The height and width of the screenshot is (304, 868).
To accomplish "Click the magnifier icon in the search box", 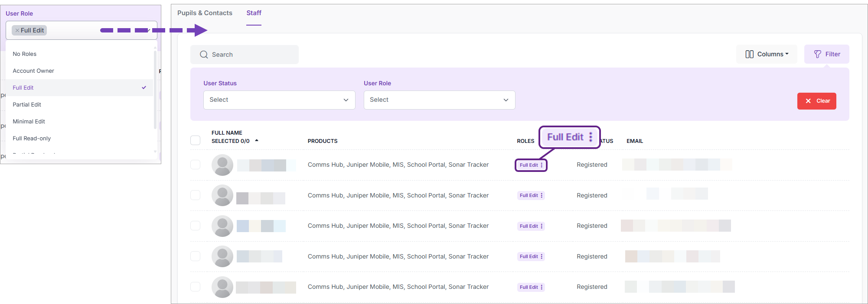I will (x=204, y=55).
